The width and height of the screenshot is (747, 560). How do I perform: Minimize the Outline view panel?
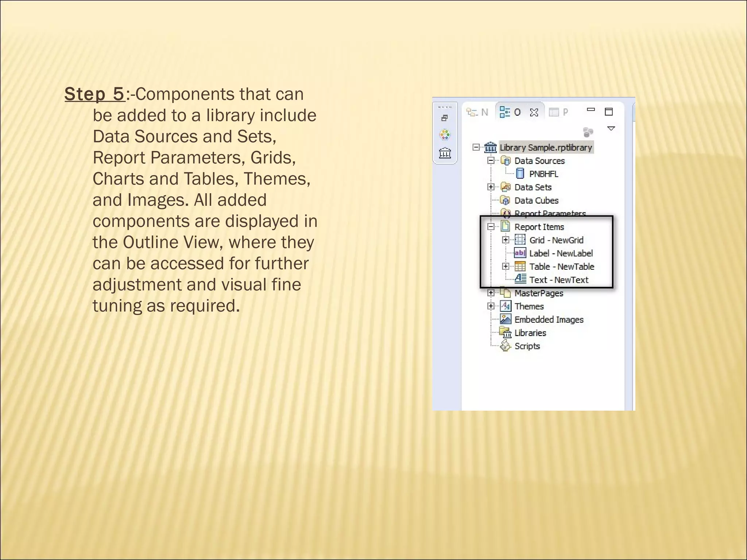coord(591,109)
